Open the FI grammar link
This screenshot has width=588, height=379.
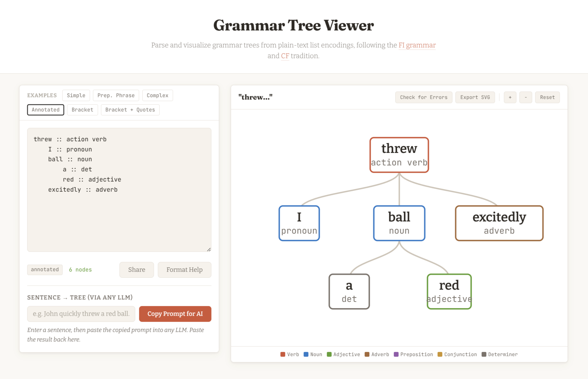(417, 45)
